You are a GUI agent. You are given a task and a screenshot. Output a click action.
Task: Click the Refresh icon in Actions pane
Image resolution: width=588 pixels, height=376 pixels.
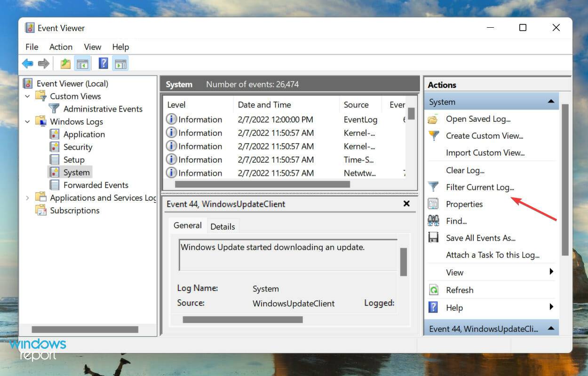[433, 290]
